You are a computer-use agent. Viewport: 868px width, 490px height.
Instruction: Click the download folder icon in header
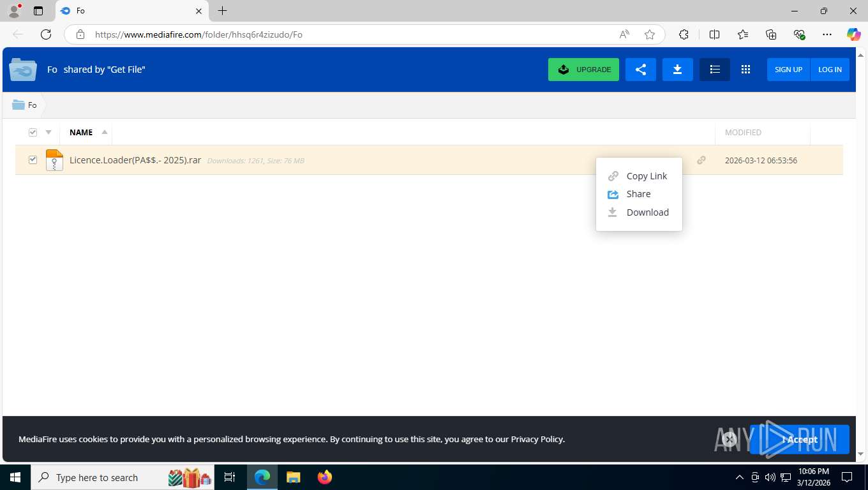tap(678, 70)
